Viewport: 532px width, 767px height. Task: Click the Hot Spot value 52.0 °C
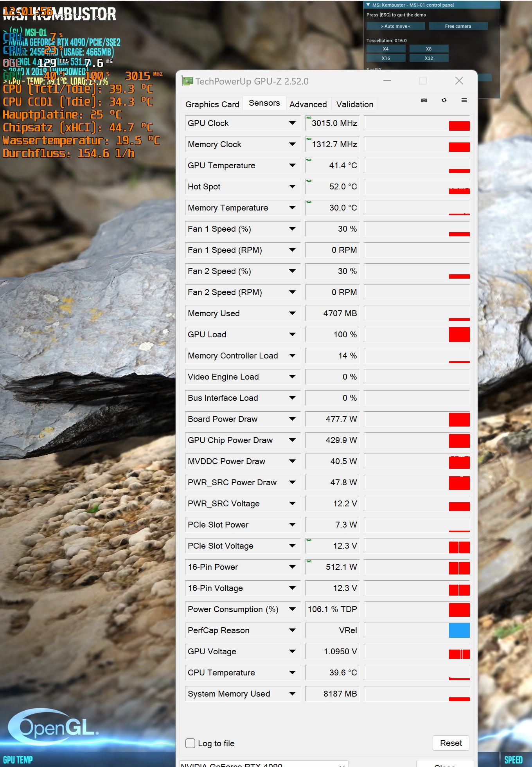(332, 187)
